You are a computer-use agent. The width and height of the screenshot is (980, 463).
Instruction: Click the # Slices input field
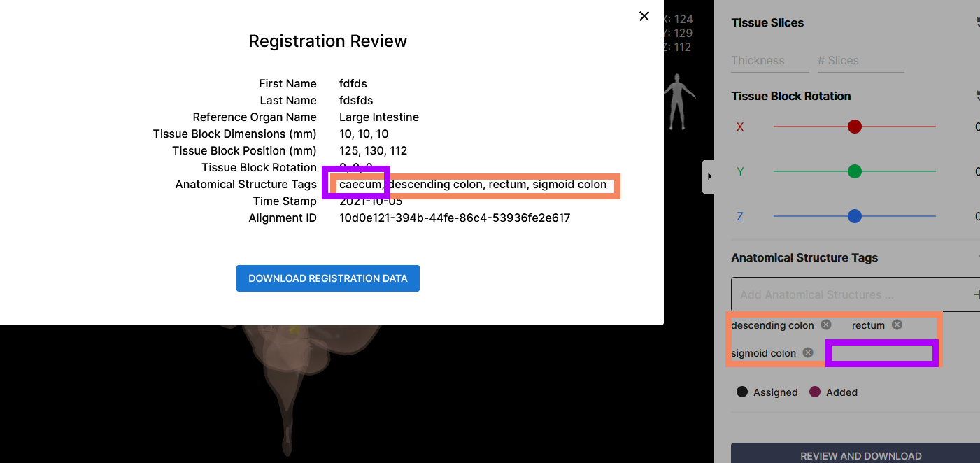coord(860,60)
